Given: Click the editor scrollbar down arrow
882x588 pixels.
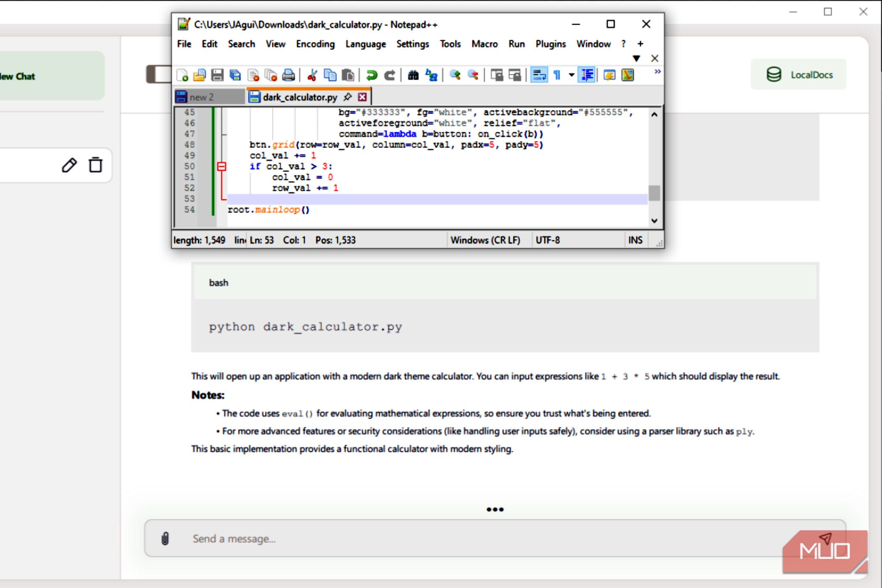Looking at the screenshot, I should coord(654,220).
